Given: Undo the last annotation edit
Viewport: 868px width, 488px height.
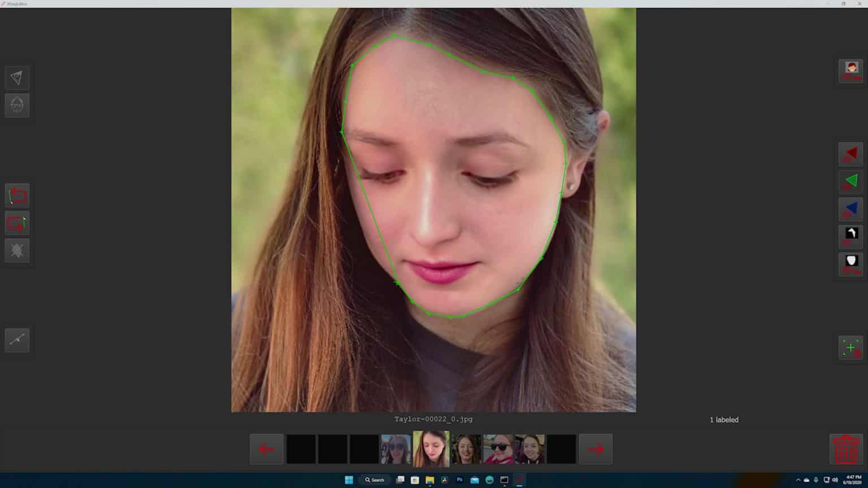Looking at the screenshot, I should click(16, 194).
